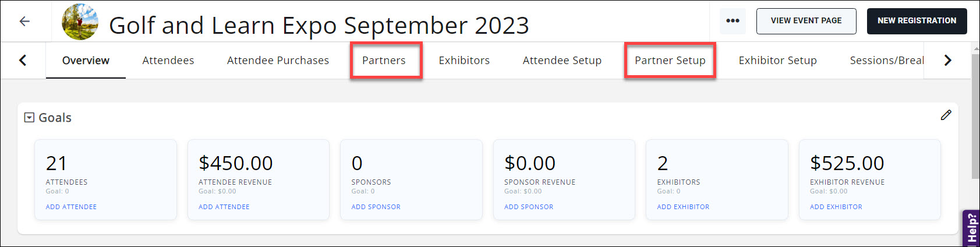980x247 pixels.
Task: Open the three-dots more options menu
Action: tap(733, 21)
